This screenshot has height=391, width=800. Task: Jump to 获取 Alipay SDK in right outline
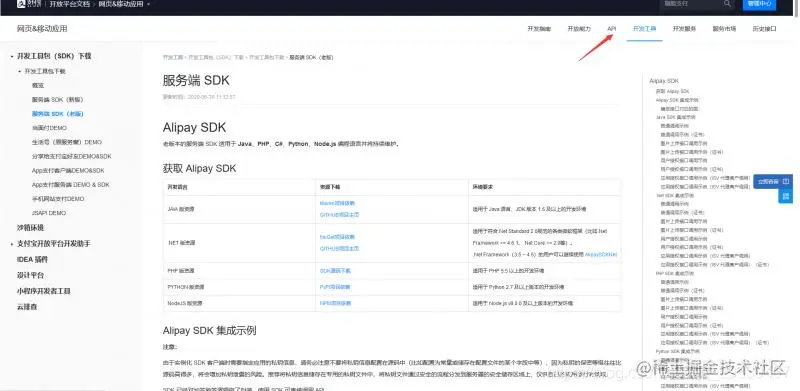pos(672,91)
